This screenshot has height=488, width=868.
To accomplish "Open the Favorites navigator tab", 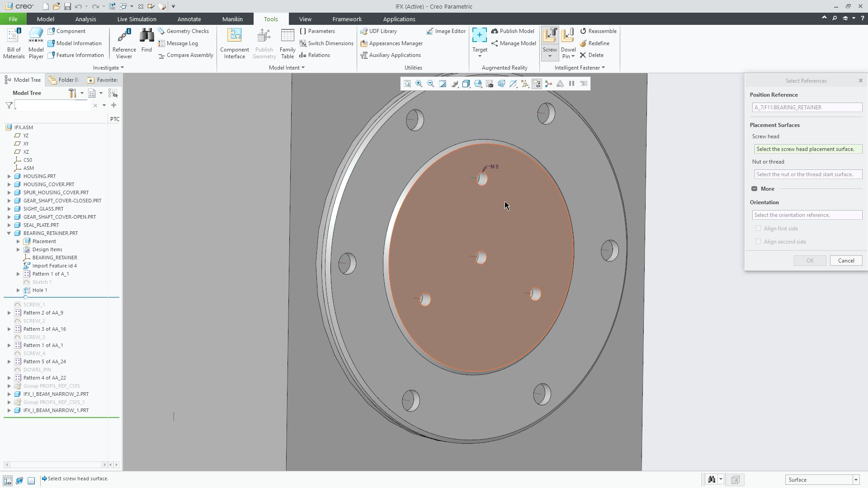I will pos(103,80).
